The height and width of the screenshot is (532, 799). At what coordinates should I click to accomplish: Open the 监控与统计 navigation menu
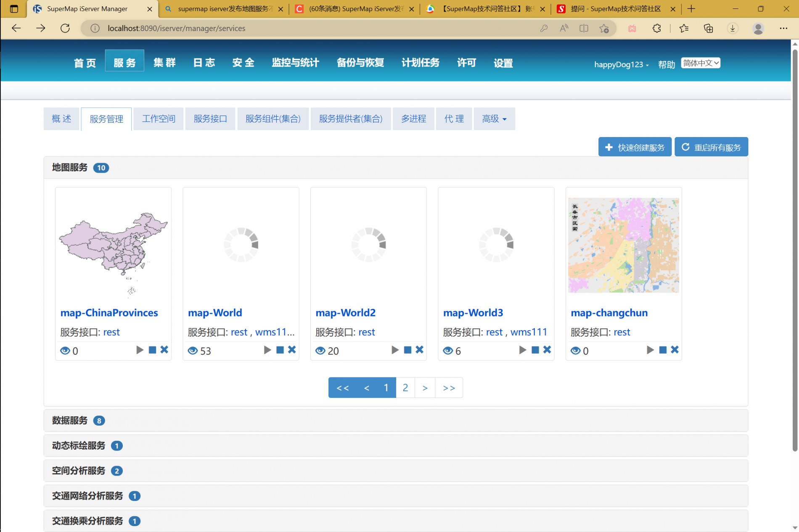(x=295, y=63)
